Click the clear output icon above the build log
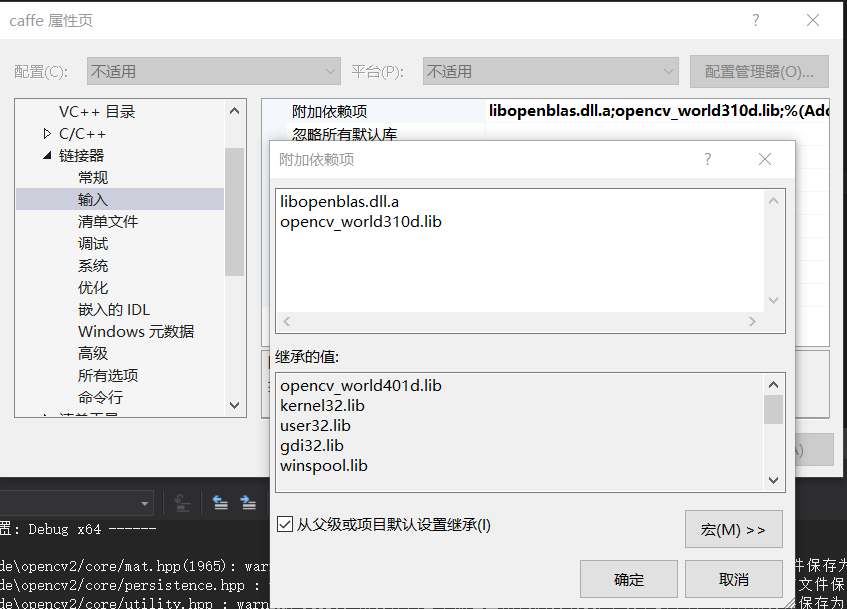Image resolution: width=847 pixels, height=609 pixels. (x=185, y=504)
